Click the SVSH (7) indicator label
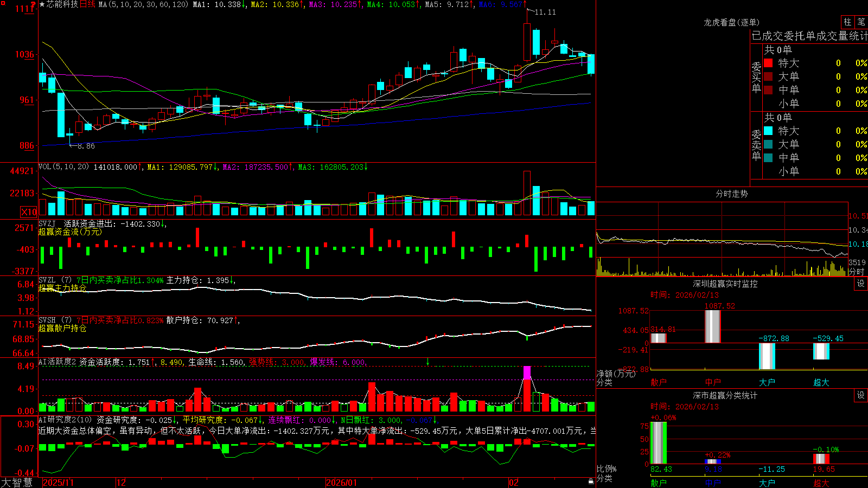Screen dimensions: 868x488 click(x=55, y=320)
